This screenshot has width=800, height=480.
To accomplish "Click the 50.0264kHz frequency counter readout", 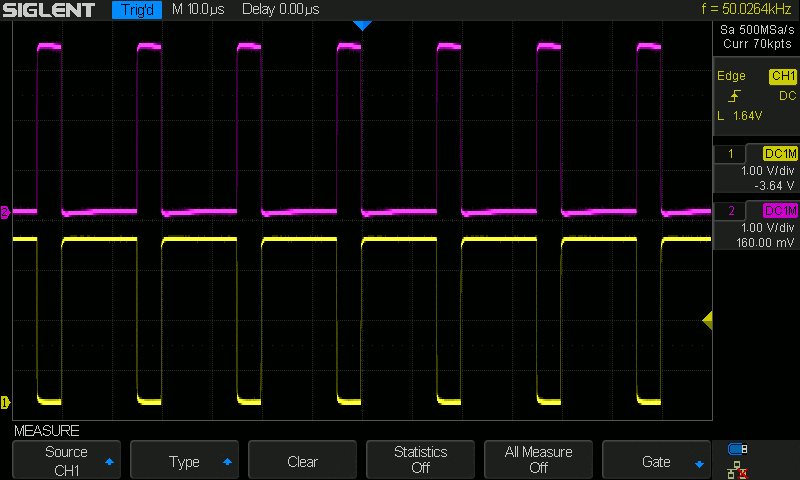I will [x=746, y=10].
